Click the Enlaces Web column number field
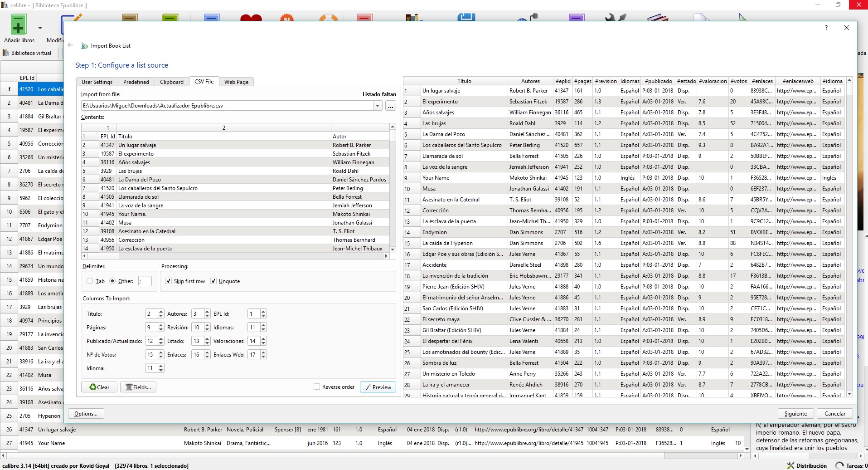 pos(254,355)
